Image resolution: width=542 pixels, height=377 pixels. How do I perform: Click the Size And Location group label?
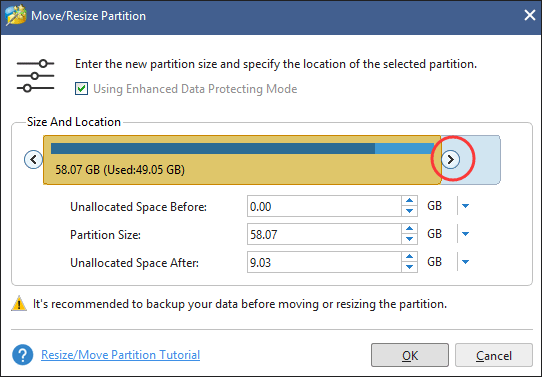[74, 122]
